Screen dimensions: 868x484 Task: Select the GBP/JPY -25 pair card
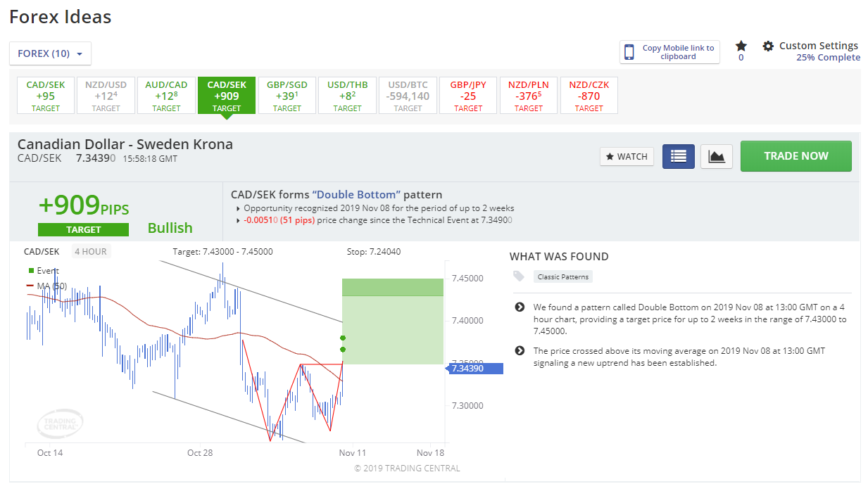click(468, 95)
